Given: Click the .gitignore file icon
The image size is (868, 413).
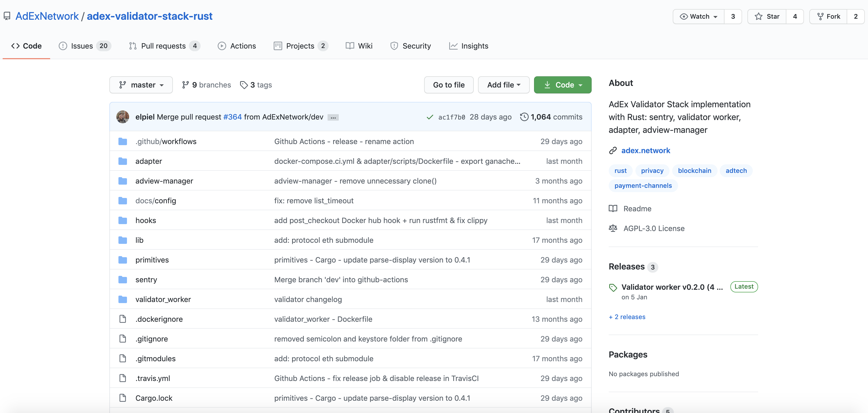Looking at the screenshot, I should 123,339.
